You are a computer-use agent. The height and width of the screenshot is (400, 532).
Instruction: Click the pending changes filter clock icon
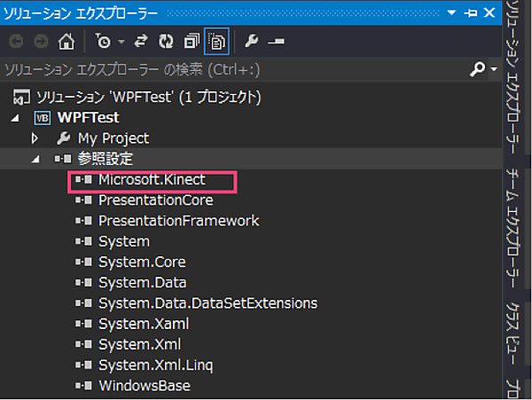coord(104,41)
